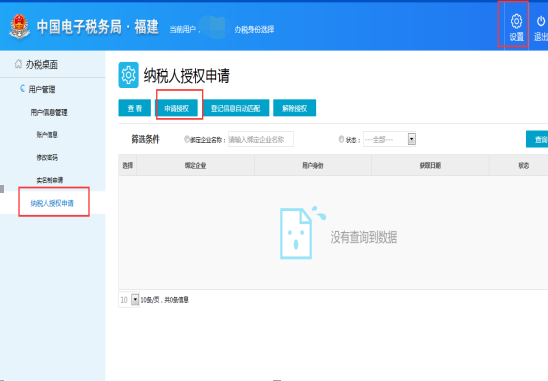This screenshot has height=381, width=548.
Task: Click the 10条/页 pagination info text
Action: point(165,300)
